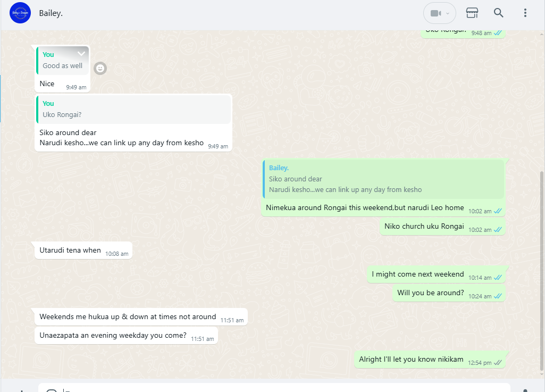Jump to quoted 'Uko Rongai?' message
Image resolution: width=545 pixels, height=392 pixels.
point(134,109)
